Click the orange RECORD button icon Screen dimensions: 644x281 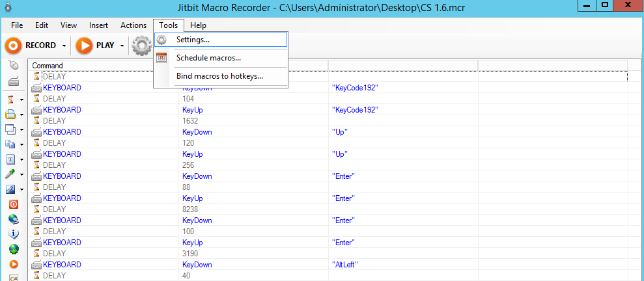pyautogui.click(x=13, y=46)
